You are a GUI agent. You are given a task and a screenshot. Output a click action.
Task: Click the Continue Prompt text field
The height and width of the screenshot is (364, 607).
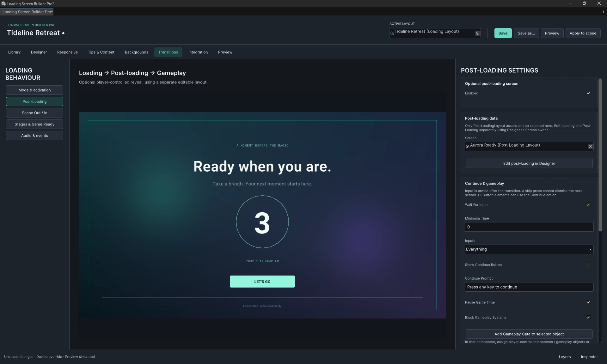(x=529, y=287)
